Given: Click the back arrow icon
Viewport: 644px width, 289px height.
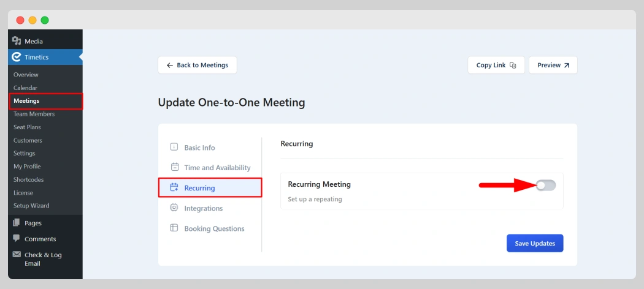Looking at the screenshot, I should point(170,65).
